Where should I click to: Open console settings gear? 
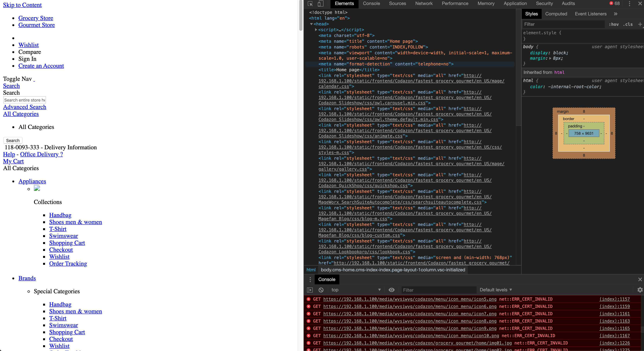click(640, 290)
